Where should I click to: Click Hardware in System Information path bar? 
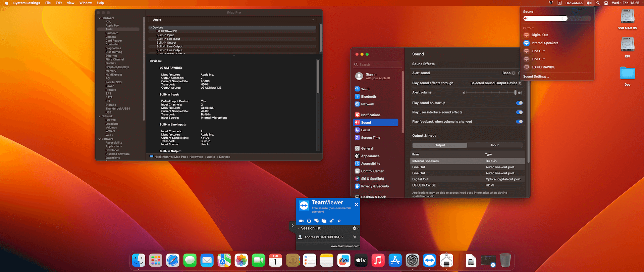pos(196,157)
